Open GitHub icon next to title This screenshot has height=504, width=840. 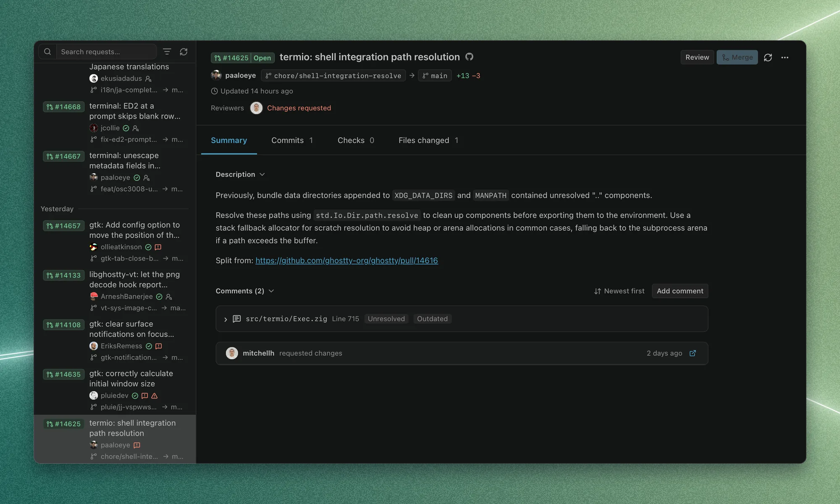click(469, 57)
